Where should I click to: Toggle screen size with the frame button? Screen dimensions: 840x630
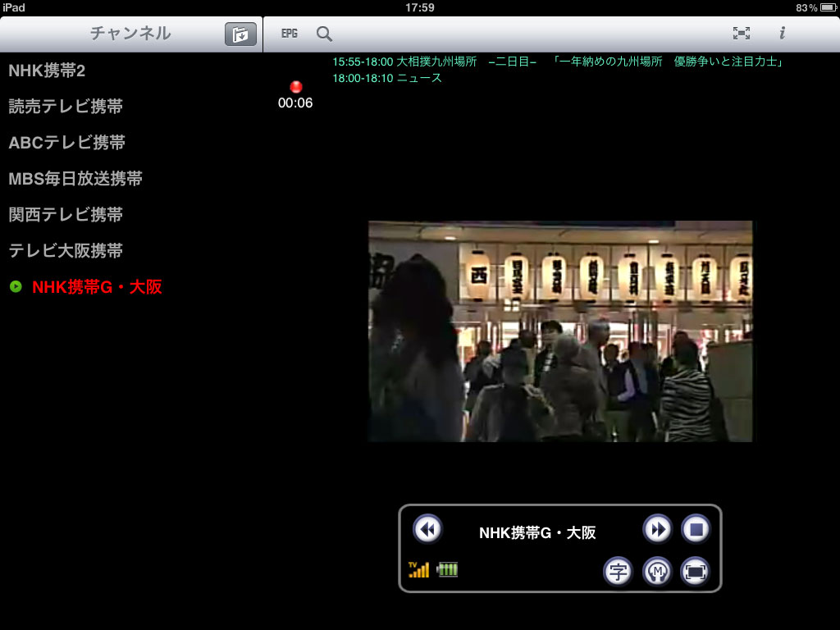coord(696,572)
